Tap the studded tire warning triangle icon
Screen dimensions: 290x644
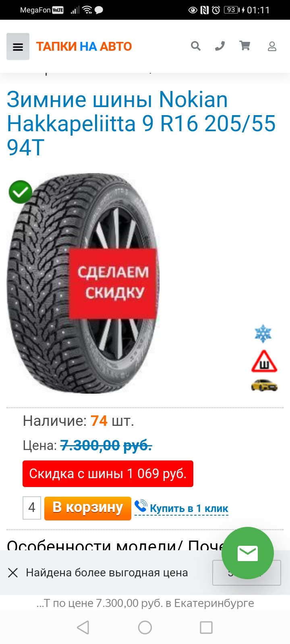(x=264, y=361)
